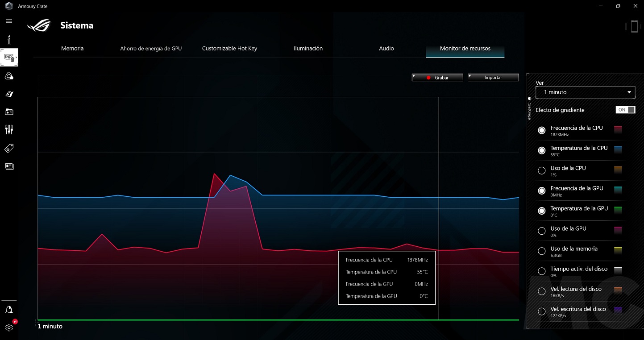Open the hamburger navigation menu

(x=9, y=21)
